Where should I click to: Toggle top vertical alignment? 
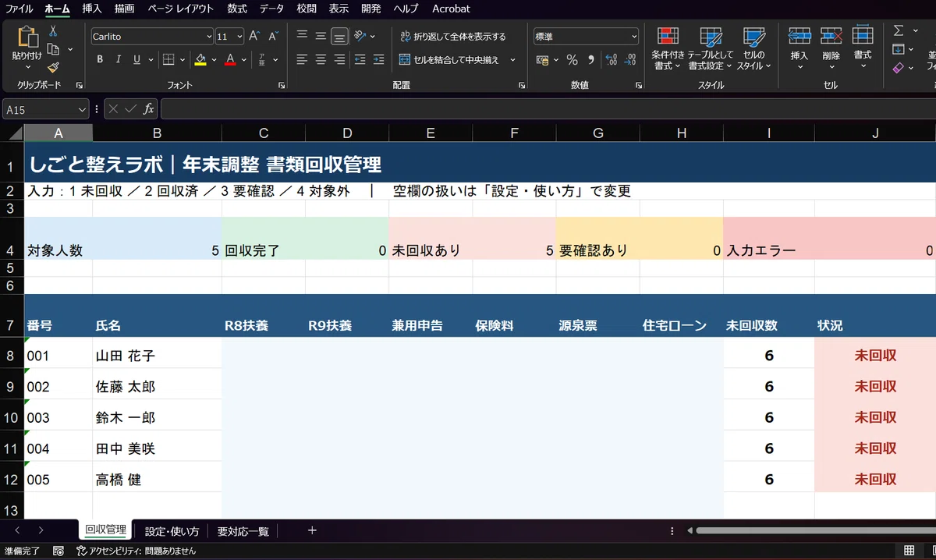coord(302,36)
